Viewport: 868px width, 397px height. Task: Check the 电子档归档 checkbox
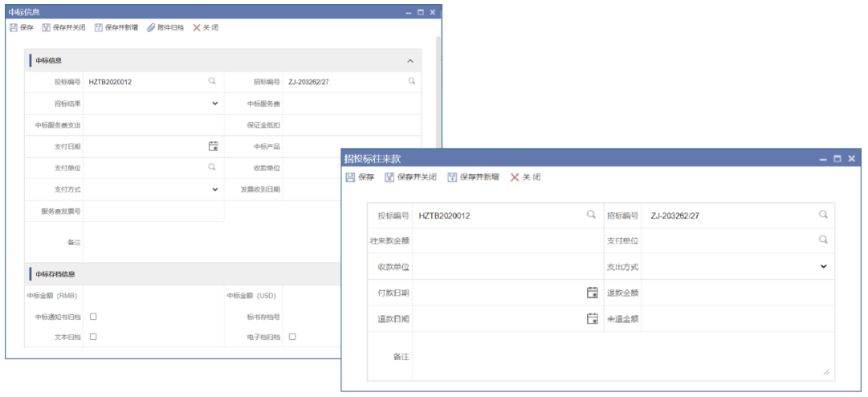(292, 336)
